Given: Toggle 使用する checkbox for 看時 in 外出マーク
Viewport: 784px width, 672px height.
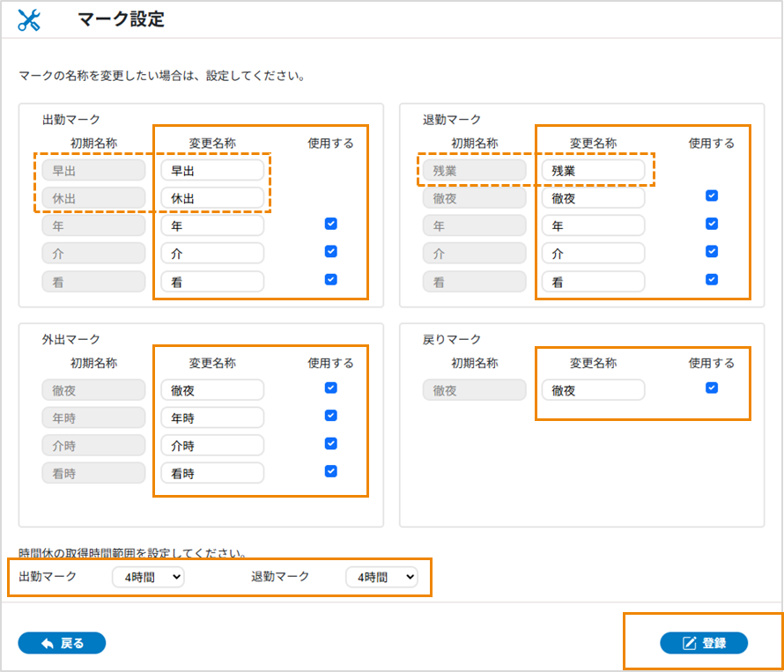Looking at the screenshot, I should coord(330,471).
